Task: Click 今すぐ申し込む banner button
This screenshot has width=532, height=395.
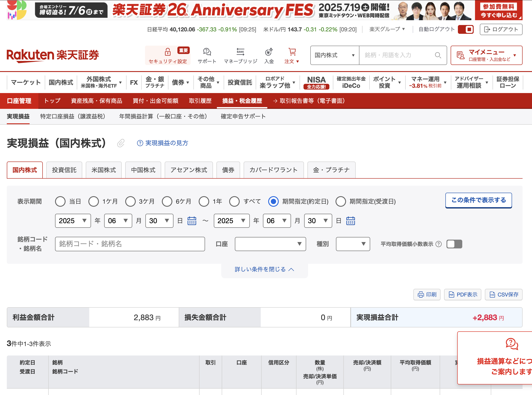Action: [x=498, y=10]
